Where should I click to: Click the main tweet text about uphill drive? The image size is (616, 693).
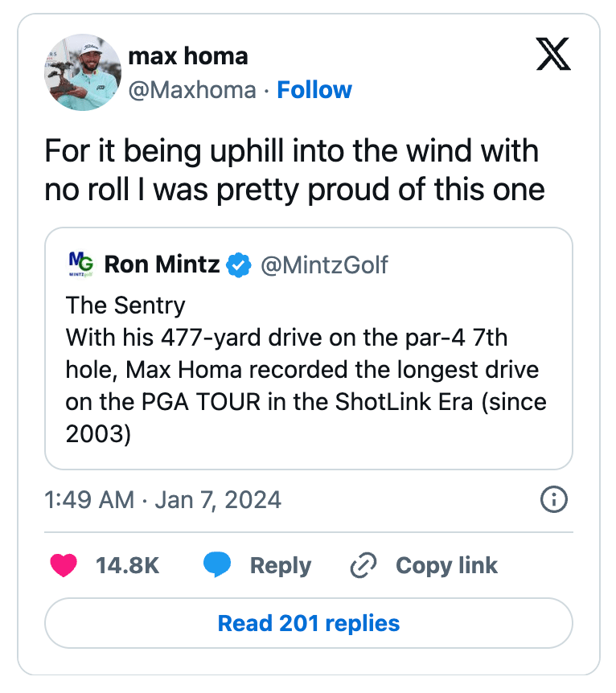coord(294,170)
